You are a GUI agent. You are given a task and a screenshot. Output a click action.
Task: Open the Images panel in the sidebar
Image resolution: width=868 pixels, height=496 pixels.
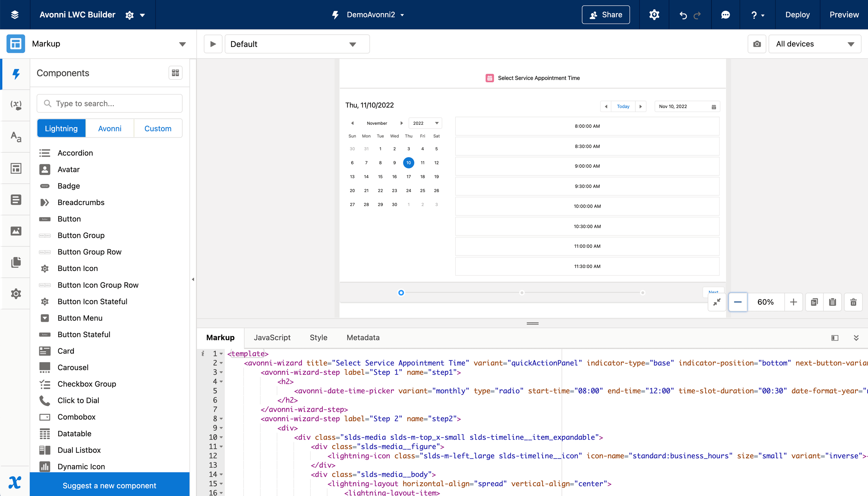[16, 231]
